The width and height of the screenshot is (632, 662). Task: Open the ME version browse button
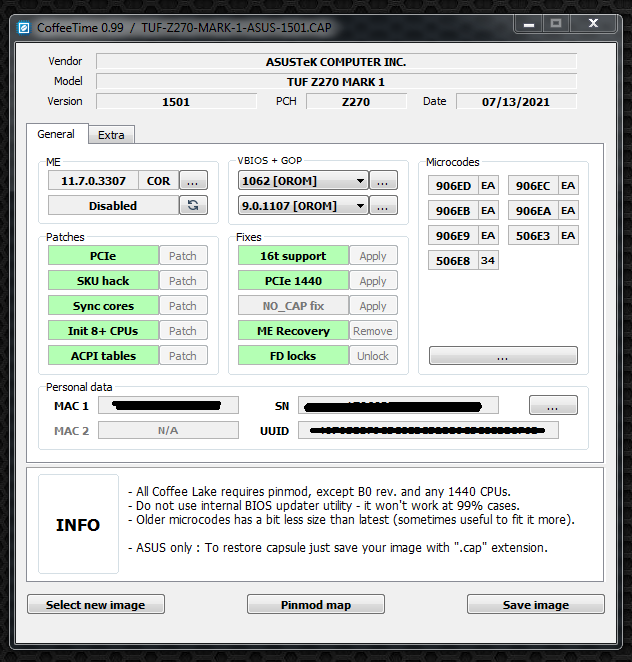[193, 180]
